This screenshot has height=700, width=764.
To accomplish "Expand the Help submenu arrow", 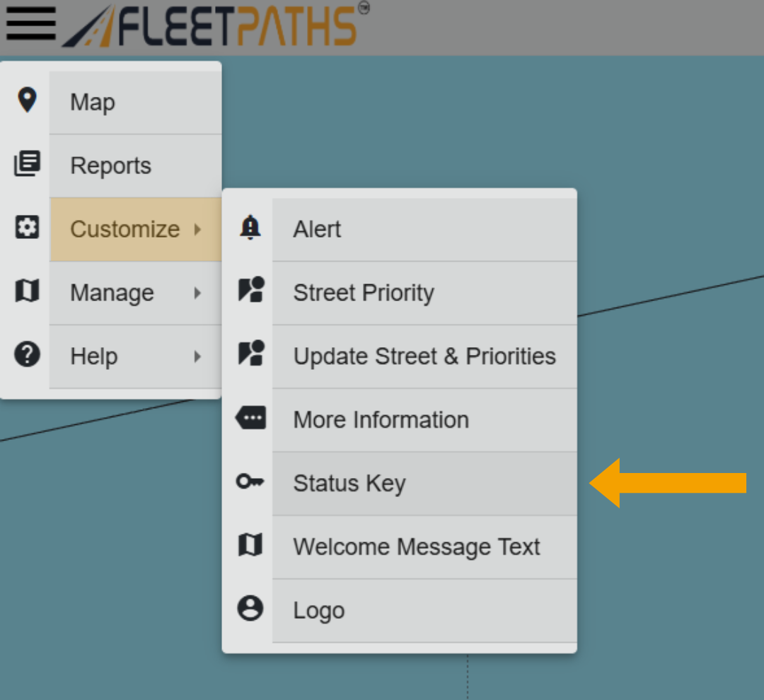I will point(197,356).
